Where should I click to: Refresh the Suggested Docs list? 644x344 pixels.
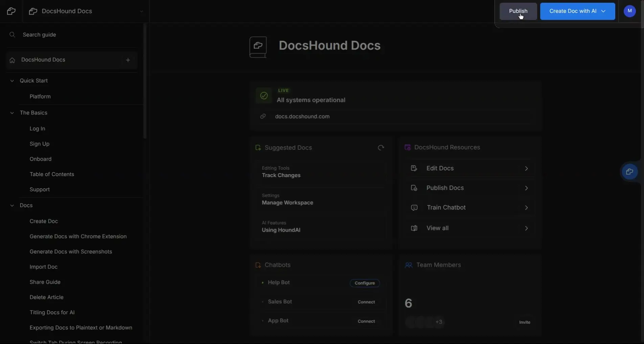coord(381,148)
